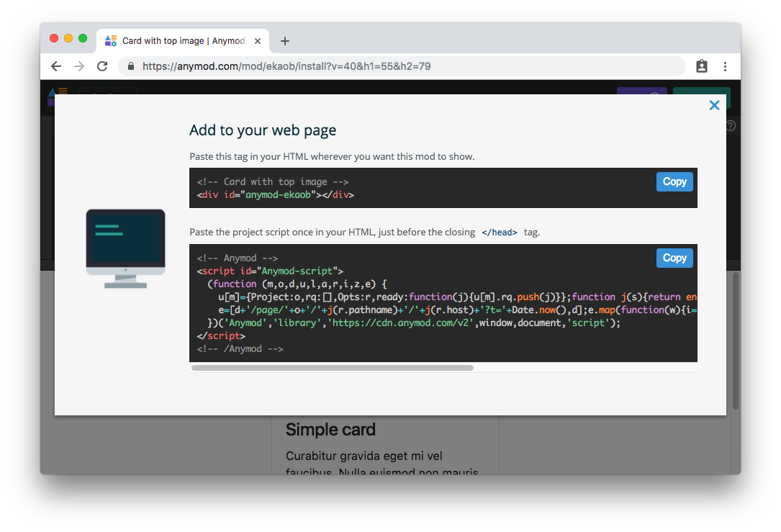781x532 pixels.
Task: Copy the Anymod project script code
Action: (x=674, y=258)
